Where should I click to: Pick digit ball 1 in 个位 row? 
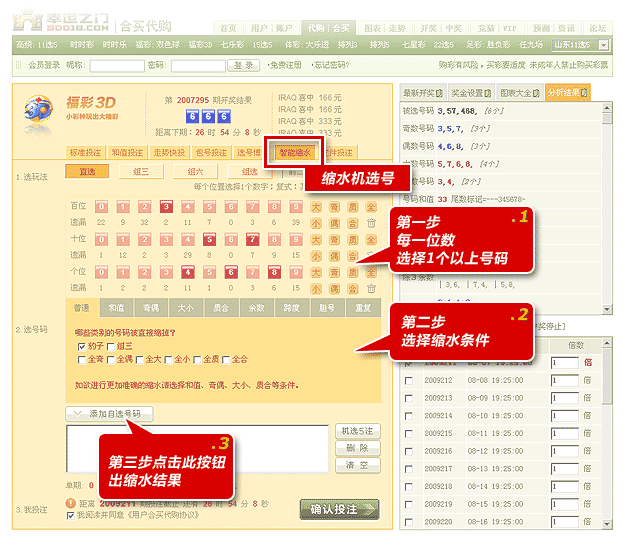(x=123, y=272)
